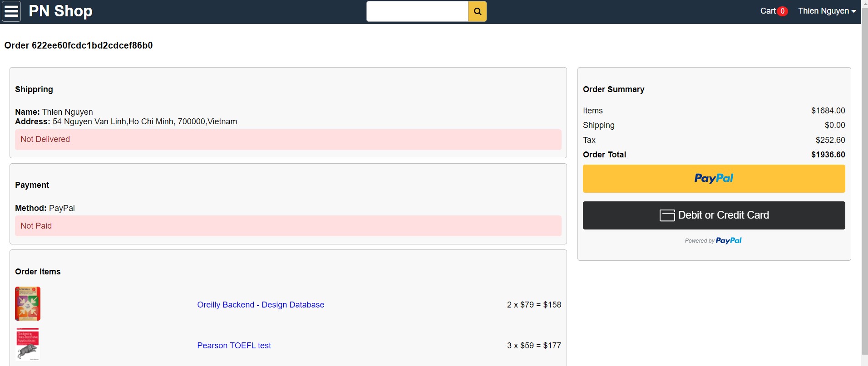Viewport: 868px width, 366px height.
Task: Click the red cart count badge
Action: click(x=782, y=11)
